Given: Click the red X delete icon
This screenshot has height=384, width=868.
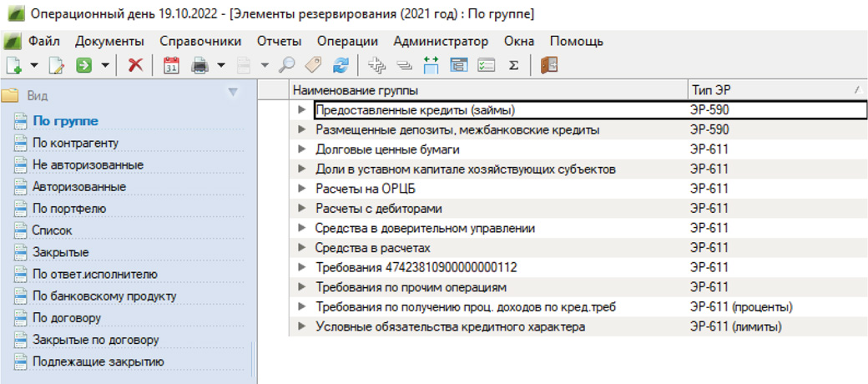Looking at the screenshot, I should [135, 65].
